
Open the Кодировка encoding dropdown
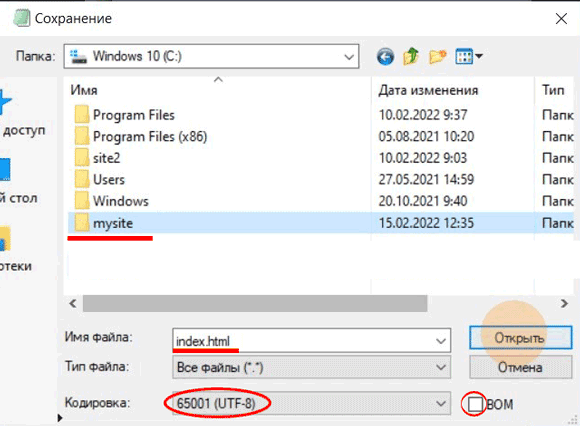(311, 403)
